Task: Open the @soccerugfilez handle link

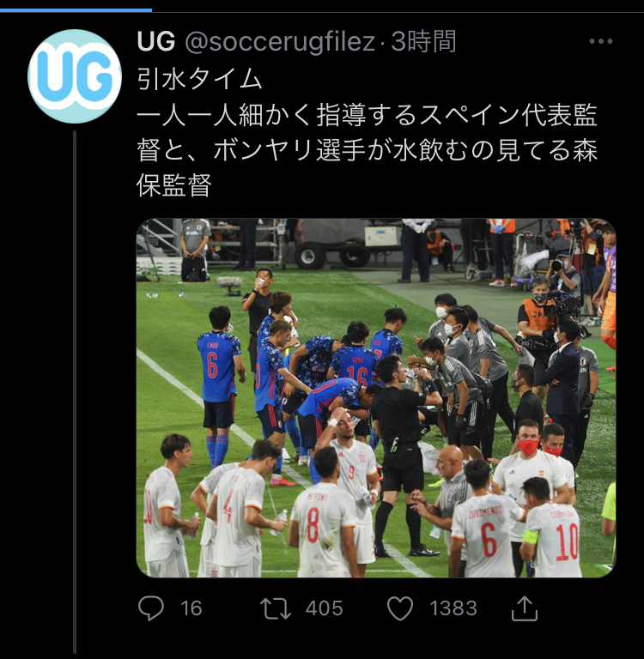Action: (280, 41)
